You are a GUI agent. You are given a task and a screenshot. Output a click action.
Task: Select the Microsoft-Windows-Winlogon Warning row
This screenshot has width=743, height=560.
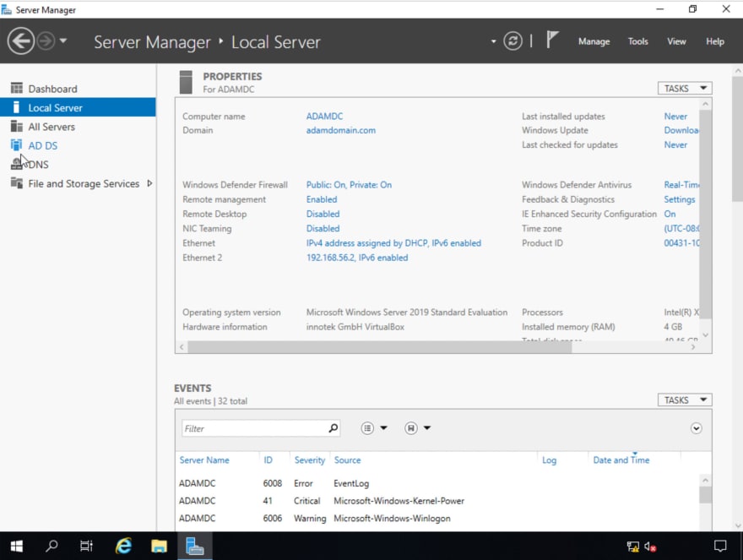438,519
